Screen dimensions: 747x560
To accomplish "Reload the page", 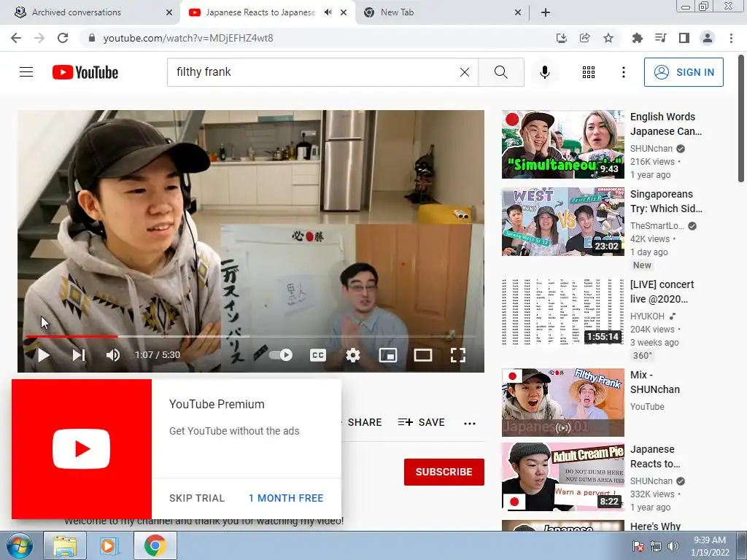I will (63, 38).
